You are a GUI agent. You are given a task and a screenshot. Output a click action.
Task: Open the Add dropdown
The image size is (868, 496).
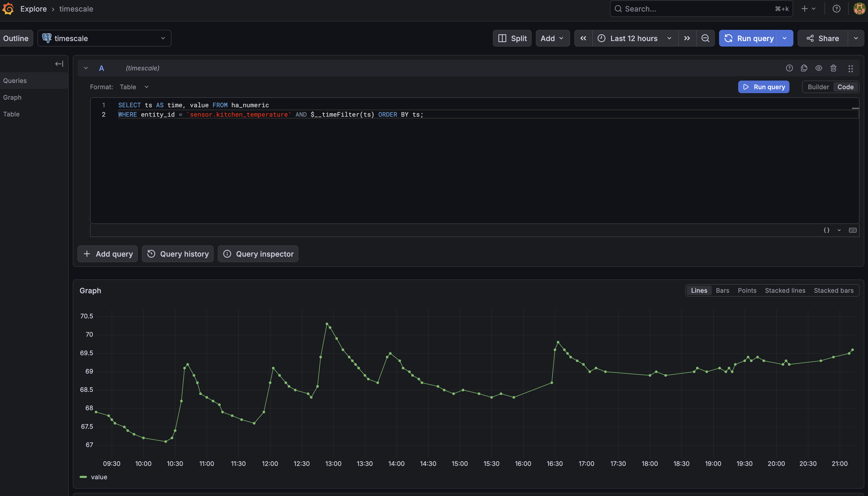(x=552, y=38)
